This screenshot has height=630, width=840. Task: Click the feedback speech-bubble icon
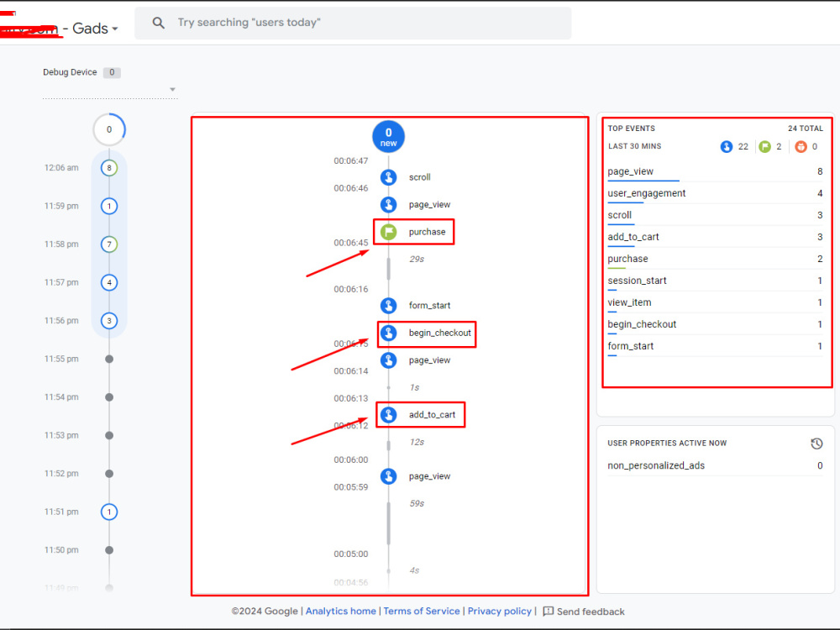(548, 612)
